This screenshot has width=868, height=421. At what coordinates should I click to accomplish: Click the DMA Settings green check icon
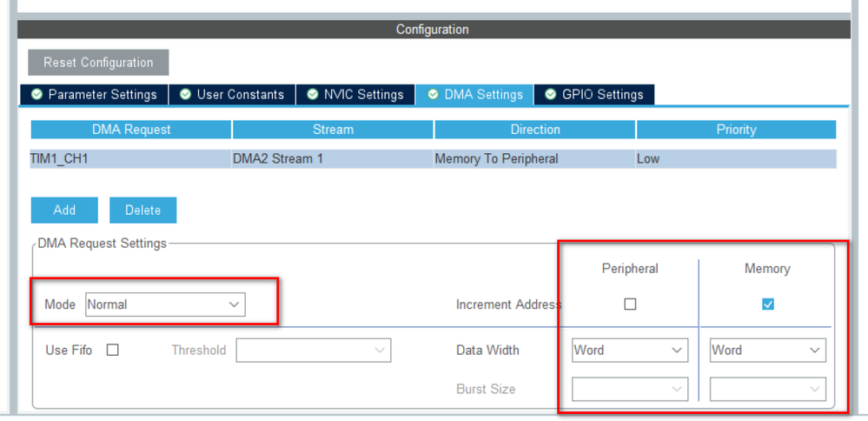pos(434,94)
